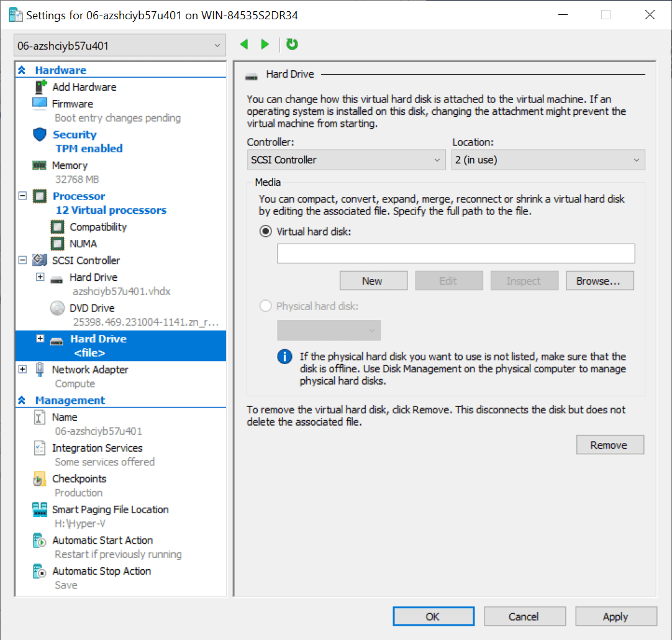This screenshot has width=672, height=640.
Task: Expand the azshciyb57u401.vhdx Hard Drive node
Action: pyautogui.click(x=40, y=277)
